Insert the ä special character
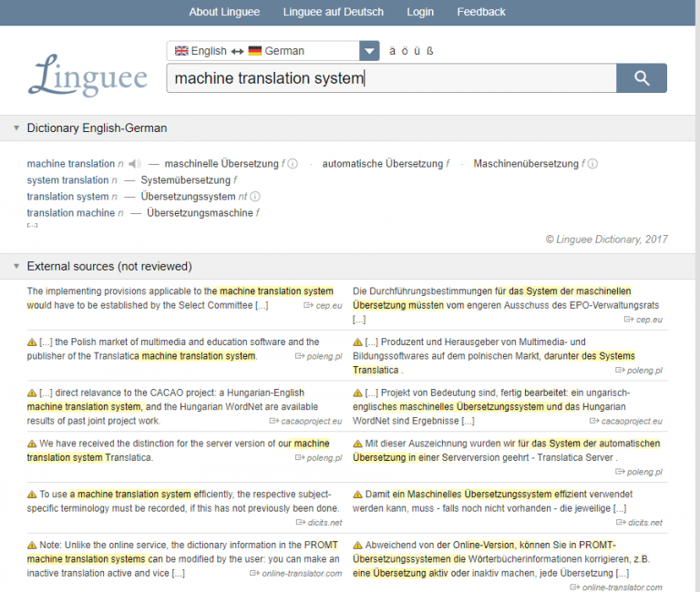 pos(393,51)
